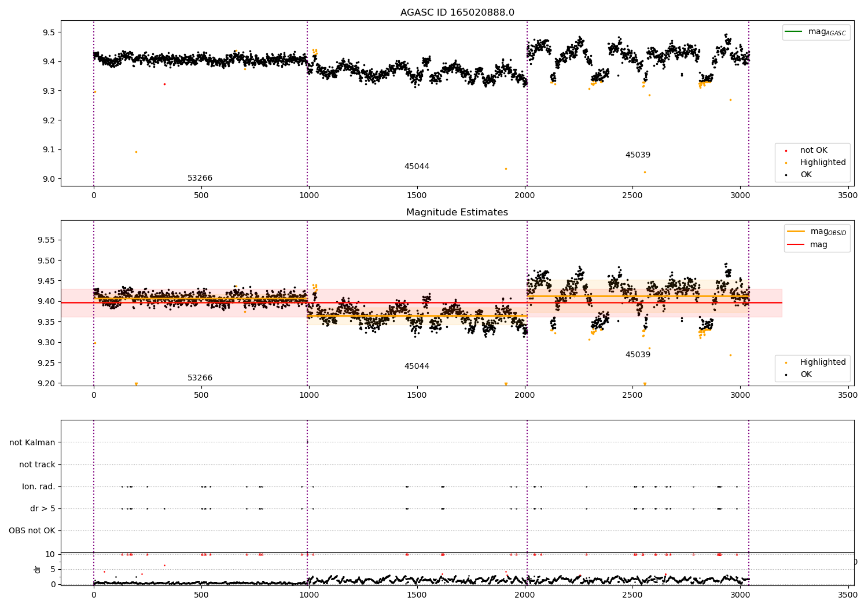
Task: Click the mag AGASC legend label text
Action: pyautogui.click(x=827, y=32)
